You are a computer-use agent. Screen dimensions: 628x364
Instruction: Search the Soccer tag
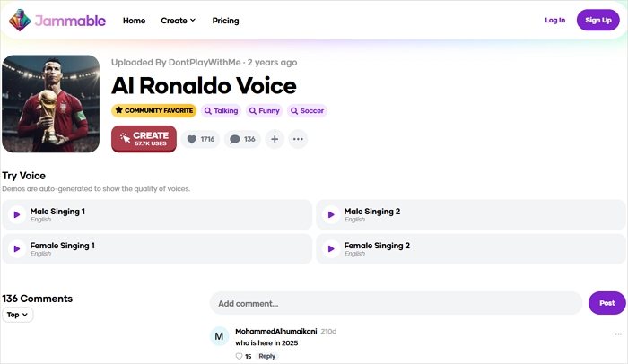pyautogui.click(x=307, y=110)
